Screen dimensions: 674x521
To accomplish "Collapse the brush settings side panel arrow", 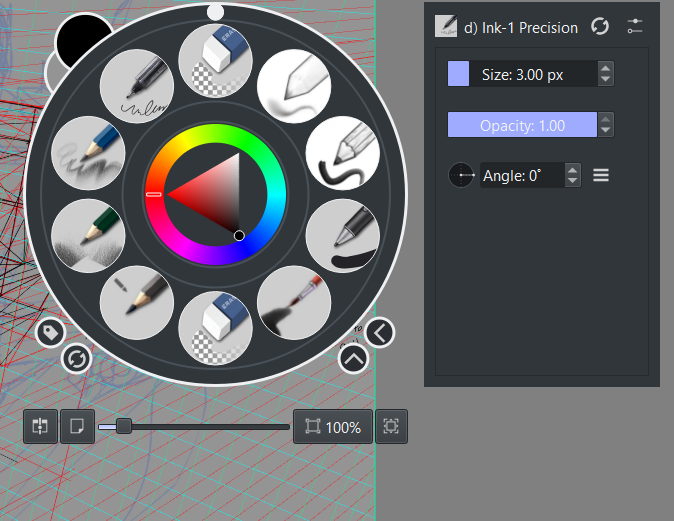I will 380,333.
